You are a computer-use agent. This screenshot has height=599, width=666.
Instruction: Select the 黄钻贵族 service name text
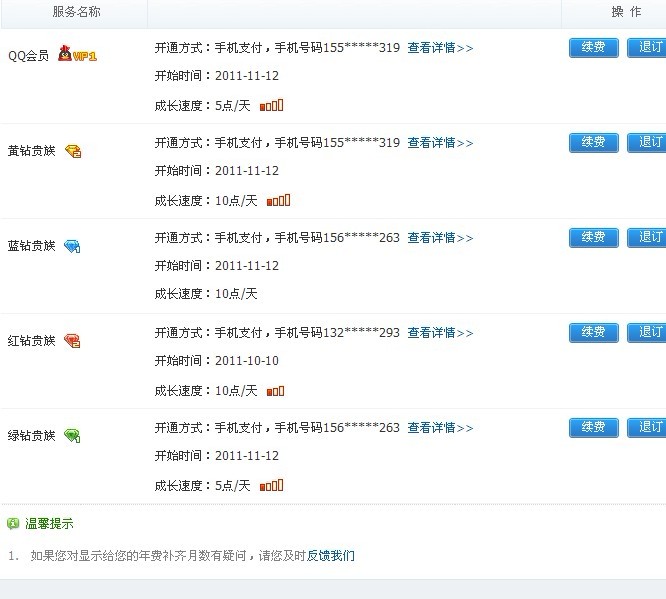click(x=31, y=151)
